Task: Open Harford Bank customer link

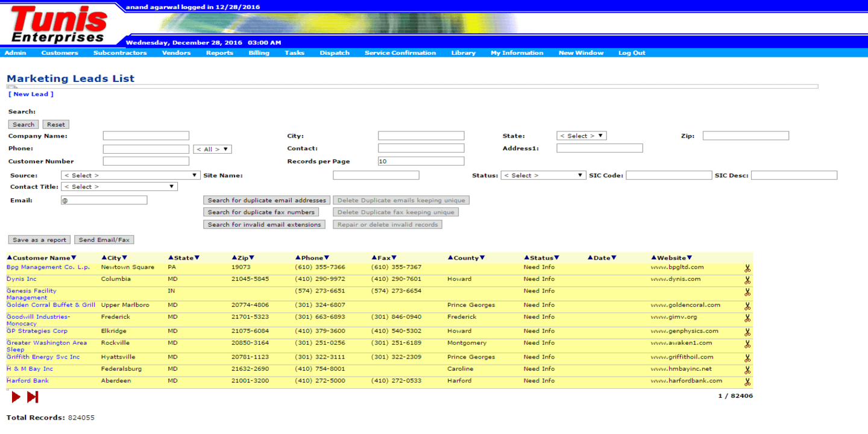Action: click(x=28, y=380)
